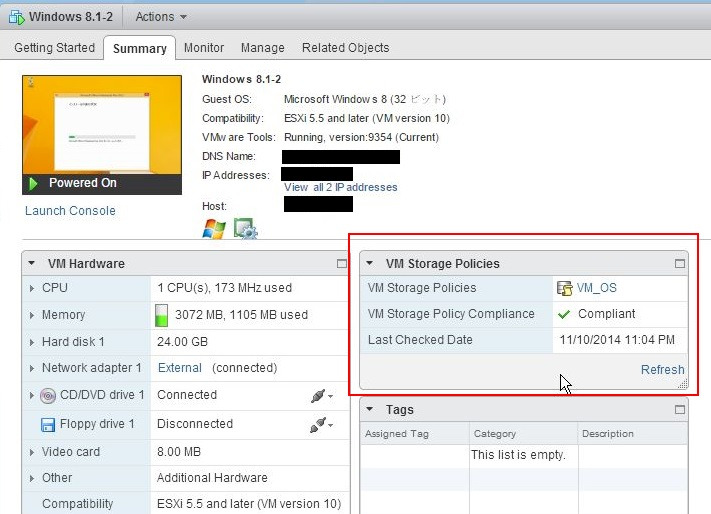Open the Actions dropdown menu
The height and width of the screenshot is (514, 711).
pyautogui.click(x=161, y=17)
